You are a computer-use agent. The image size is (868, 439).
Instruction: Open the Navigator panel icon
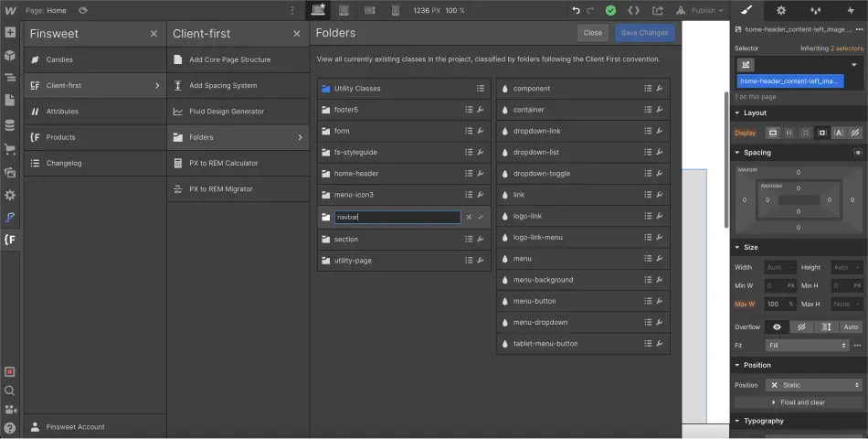tap(10, 78)
